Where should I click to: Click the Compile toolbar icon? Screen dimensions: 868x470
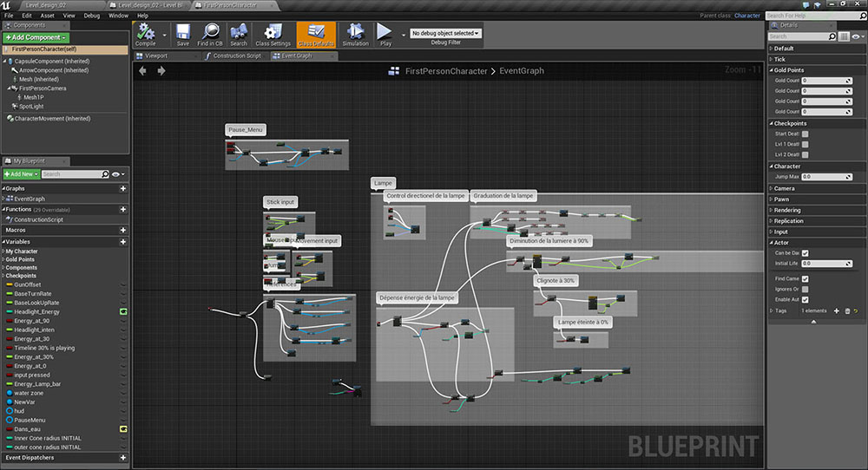pos(146,33)
